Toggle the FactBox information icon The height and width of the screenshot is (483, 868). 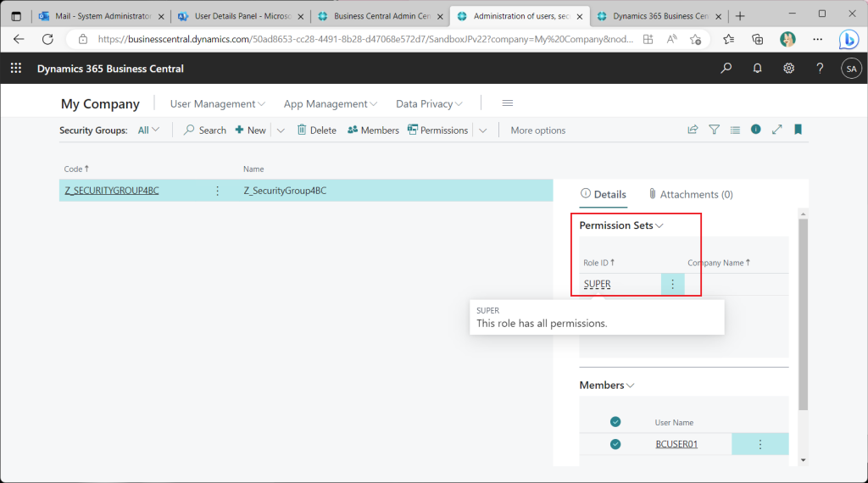755,129
